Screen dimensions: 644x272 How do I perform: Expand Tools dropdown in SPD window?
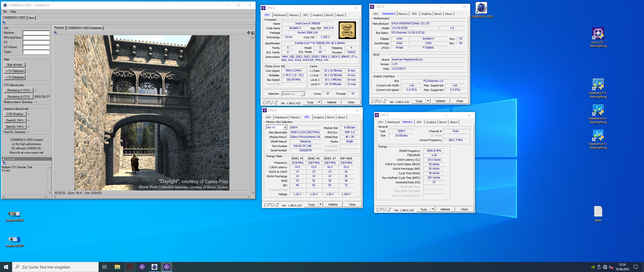coord(320,205)
